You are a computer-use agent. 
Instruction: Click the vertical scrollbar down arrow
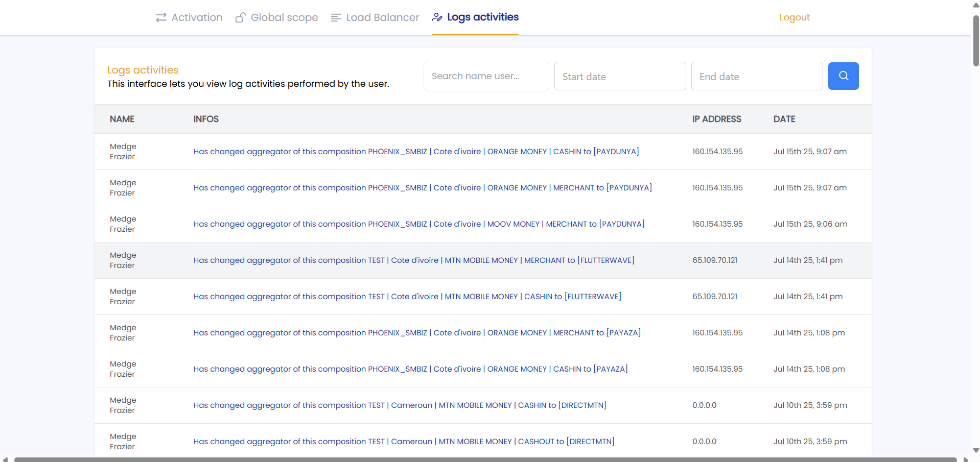975,450
